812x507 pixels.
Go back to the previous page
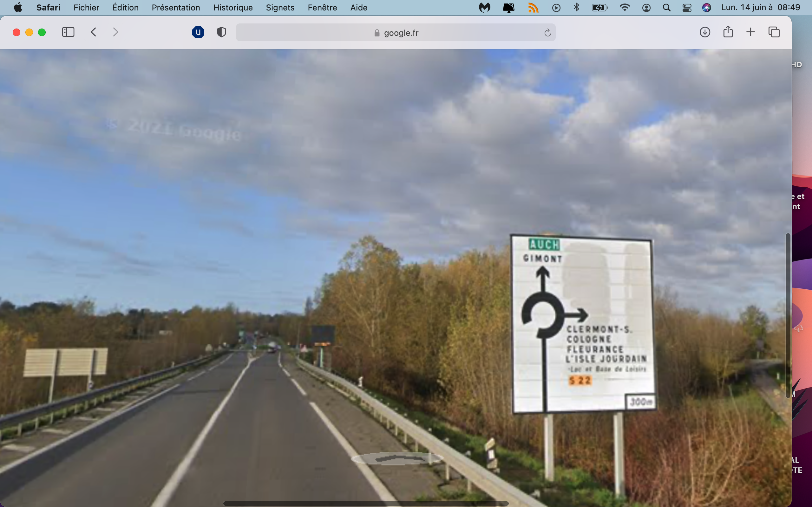94,32
